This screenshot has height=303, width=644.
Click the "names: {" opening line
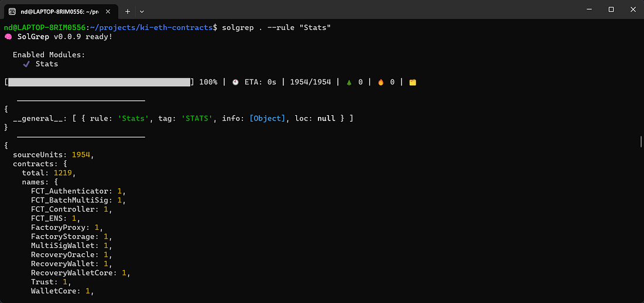pyautogui.click(x=40, y=182)
